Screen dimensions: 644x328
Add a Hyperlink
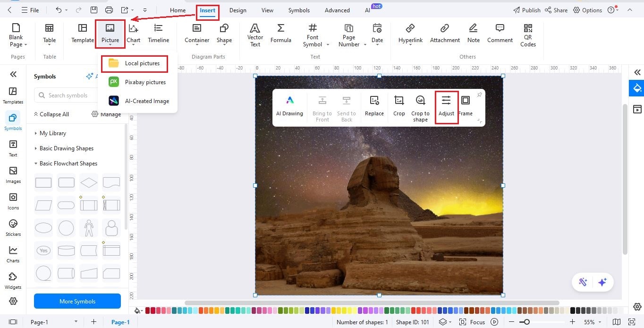pos(410,34)
